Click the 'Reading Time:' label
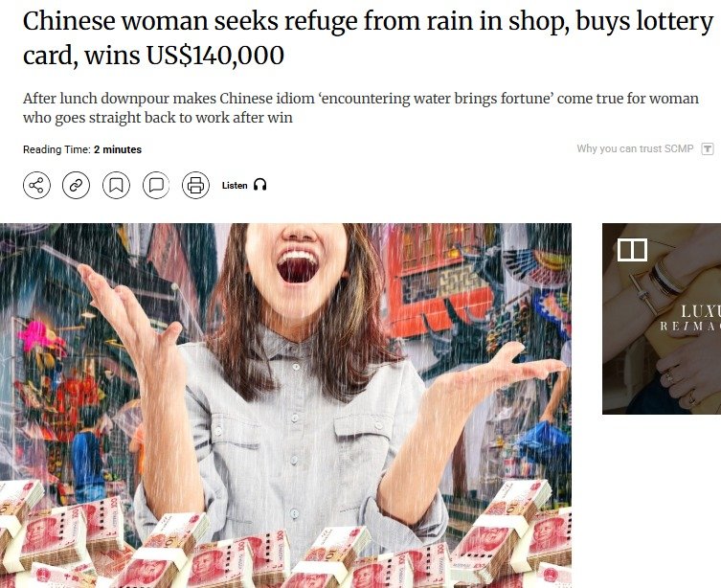The image size is (721, 588). pos(56,149)
